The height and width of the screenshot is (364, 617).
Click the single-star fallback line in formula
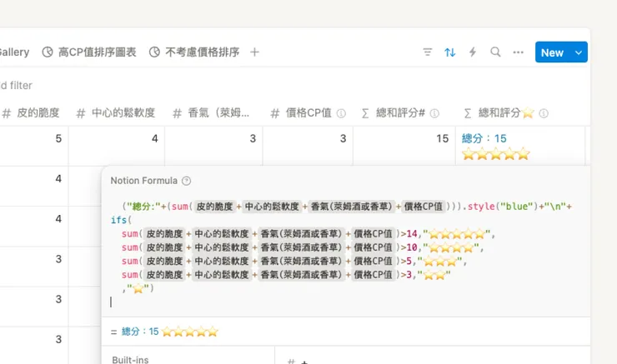pos(138,288)
